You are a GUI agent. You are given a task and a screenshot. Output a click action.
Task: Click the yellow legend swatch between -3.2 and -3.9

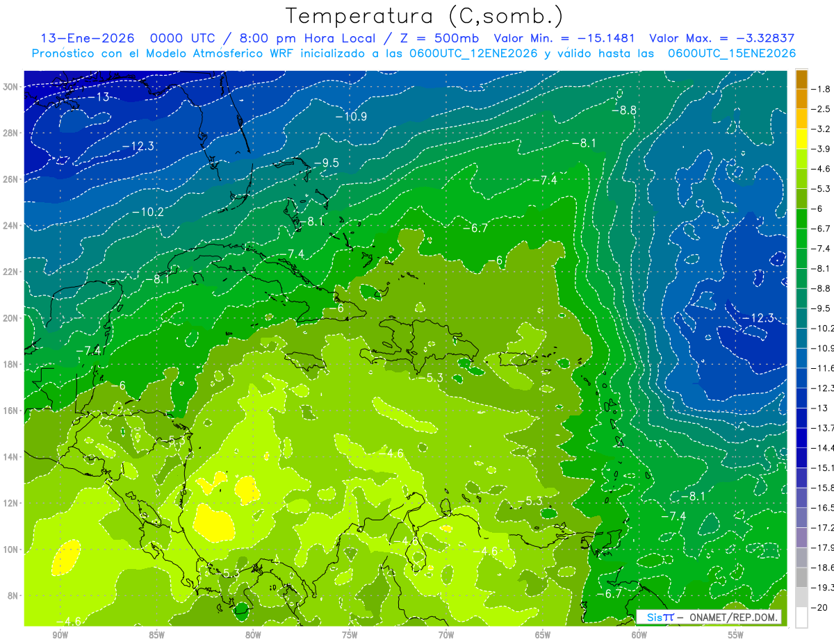coord(801,139)
